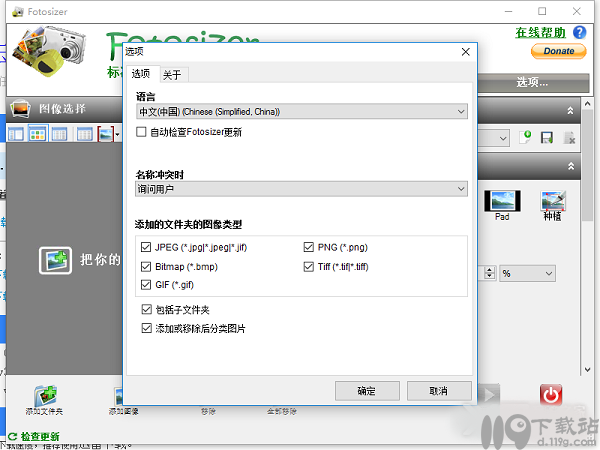Select the fourth details view icon

click(85, 134)
